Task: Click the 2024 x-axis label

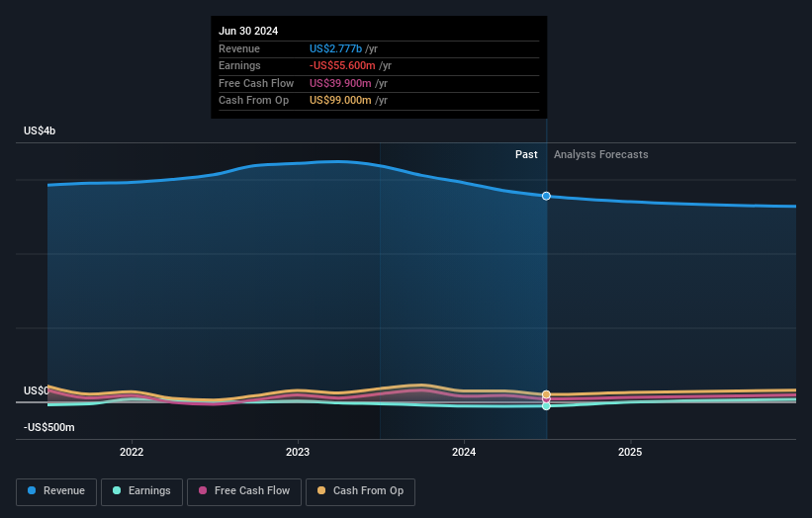Action: (x=464, y=453)
